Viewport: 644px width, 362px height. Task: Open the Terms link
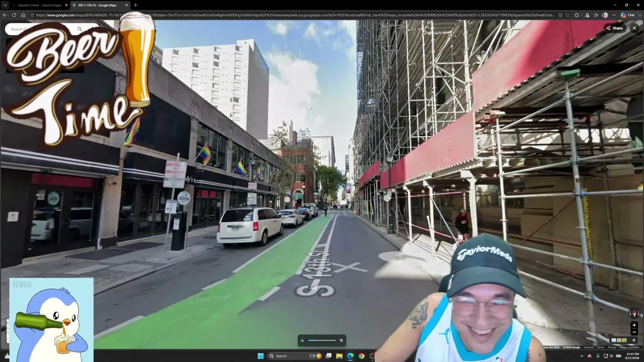point(601,347)
